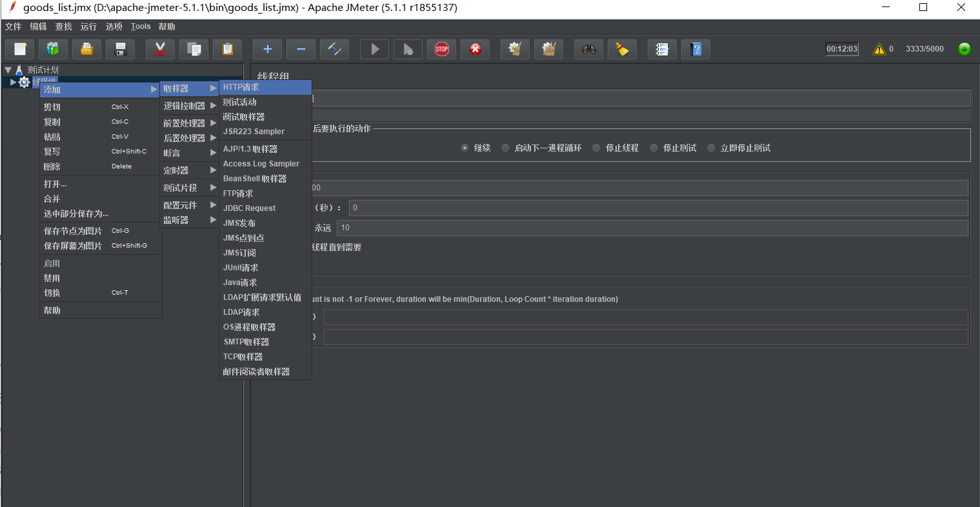The width and height of the screenshot is (980, 507).
Task: Open the Function Helper list icon
Action: coord(662,49)
